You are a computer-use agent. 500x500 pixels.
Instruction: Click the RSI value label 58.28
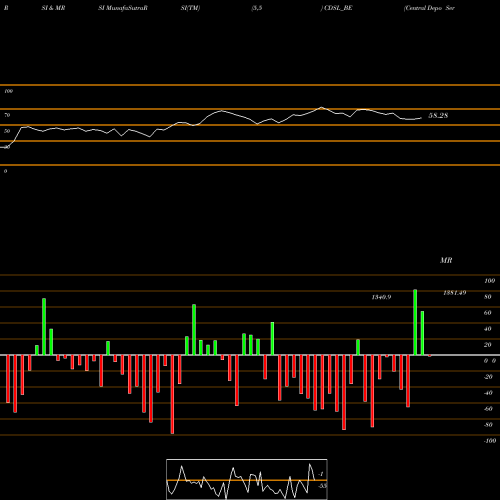point(438,115)
